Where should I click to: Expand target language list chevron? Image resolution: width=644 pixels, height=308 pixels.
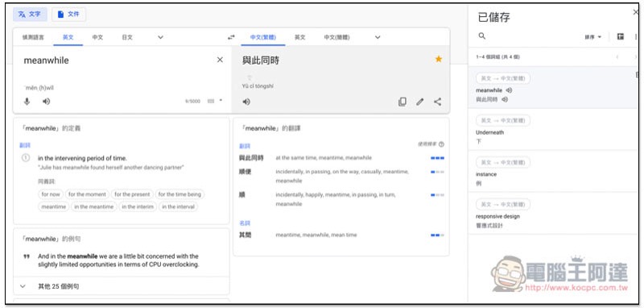coord(378,37)
